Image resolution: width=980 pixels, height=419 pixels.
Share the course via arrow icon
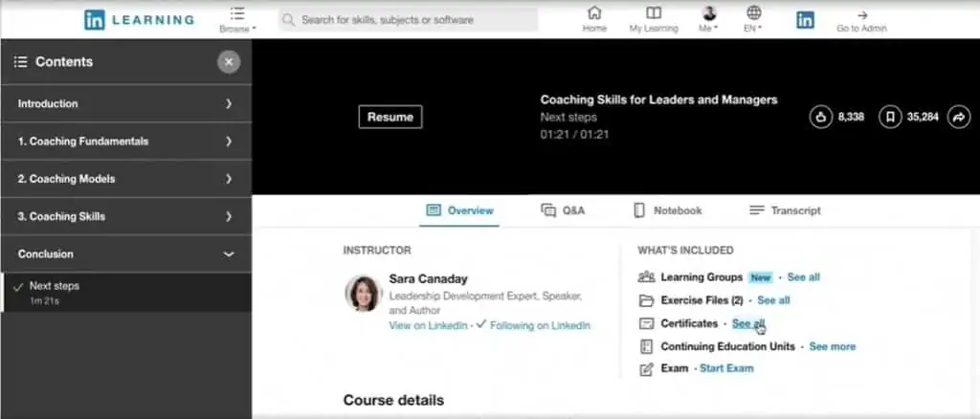[959, 117]
